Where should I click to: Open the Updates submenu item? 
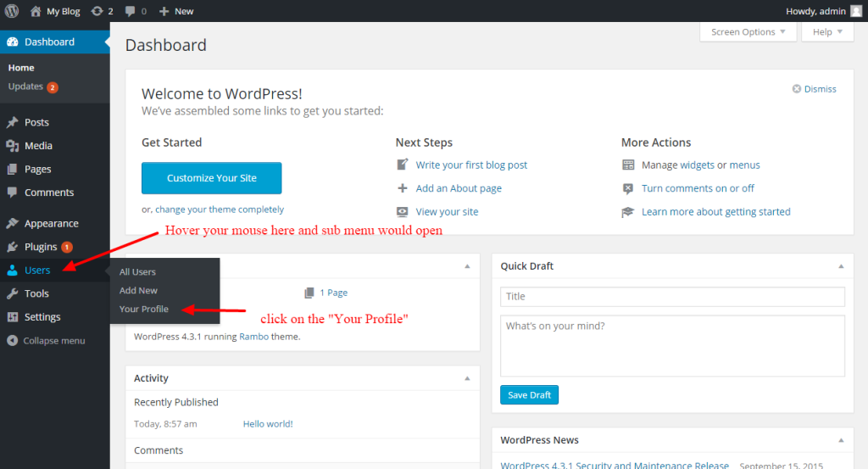25,87
